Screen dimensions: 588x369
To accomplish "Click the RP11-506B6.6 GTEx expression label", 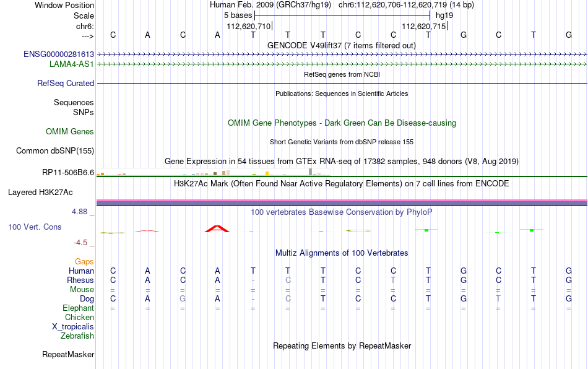I will (68, 173).
